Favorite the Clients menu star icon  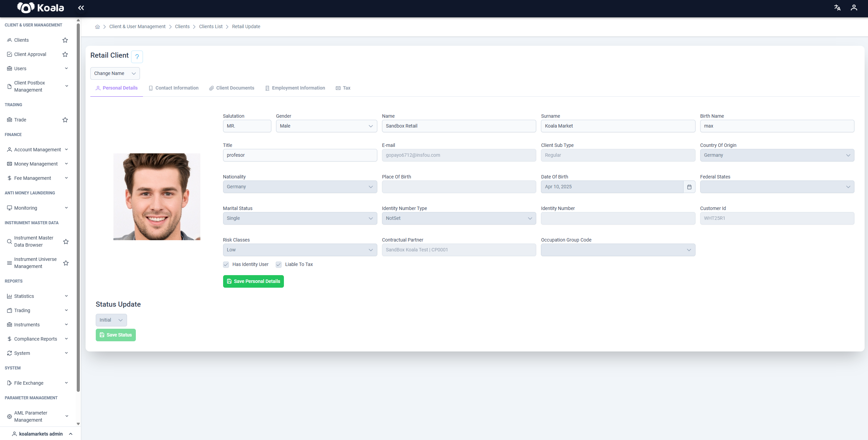point(65,40)
